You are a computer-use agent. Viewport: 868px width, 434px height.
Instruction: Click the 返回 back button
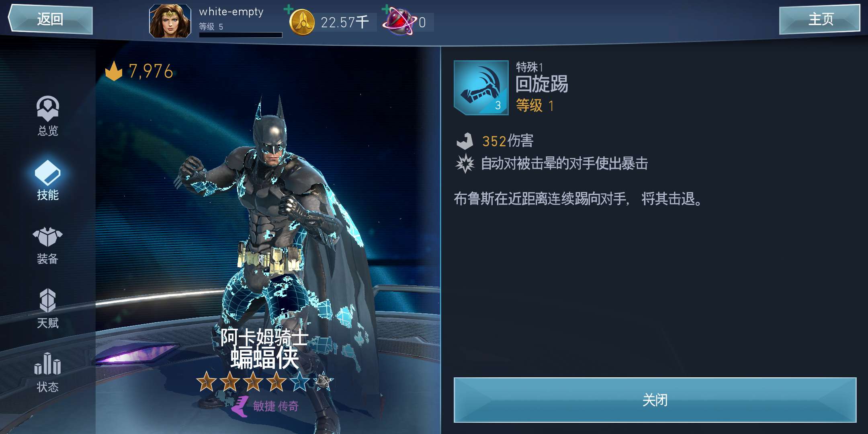click(x=50, y=19)
